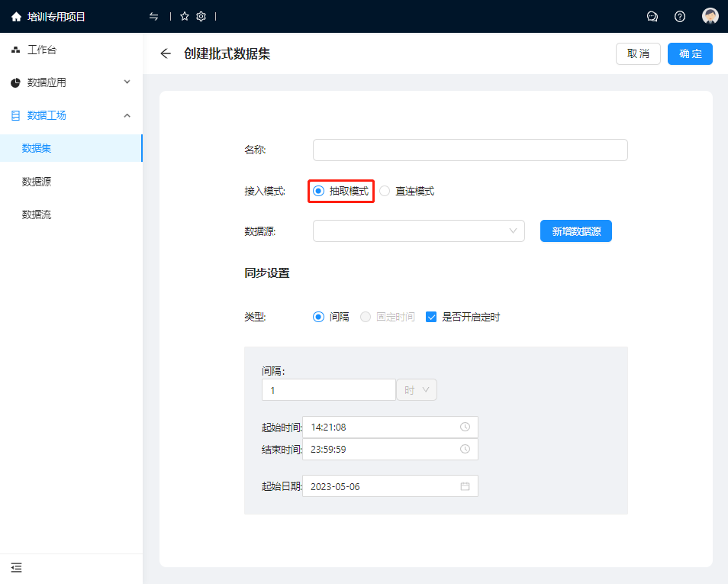Click the 名称 name input field

click(470, 150)
